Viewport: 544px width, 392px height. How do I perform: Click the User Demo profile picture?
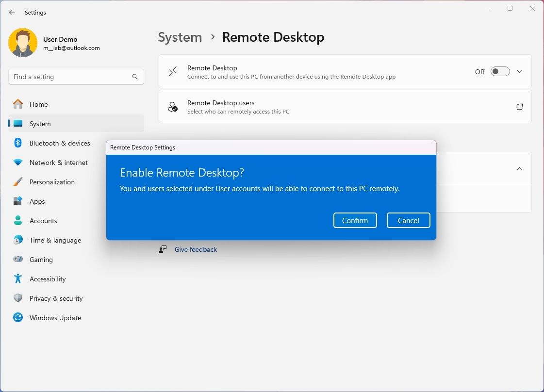tap(23, 43)
